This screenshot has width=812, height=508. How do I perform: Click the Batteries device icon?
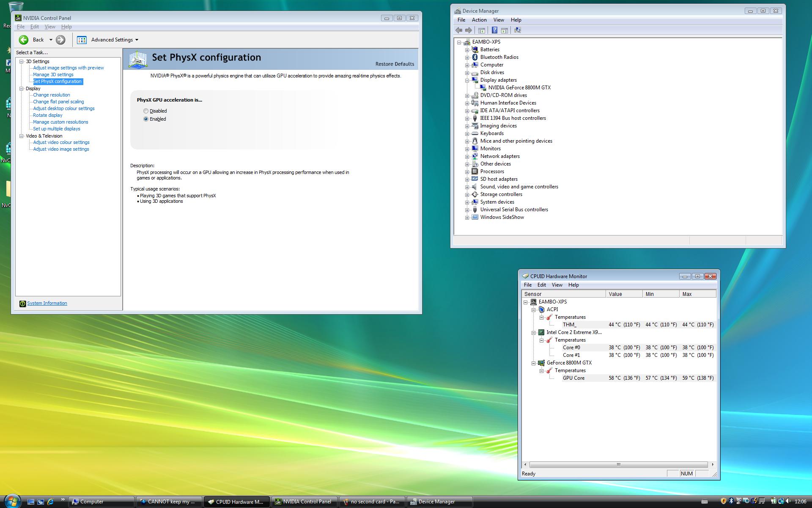click(475, 50)
